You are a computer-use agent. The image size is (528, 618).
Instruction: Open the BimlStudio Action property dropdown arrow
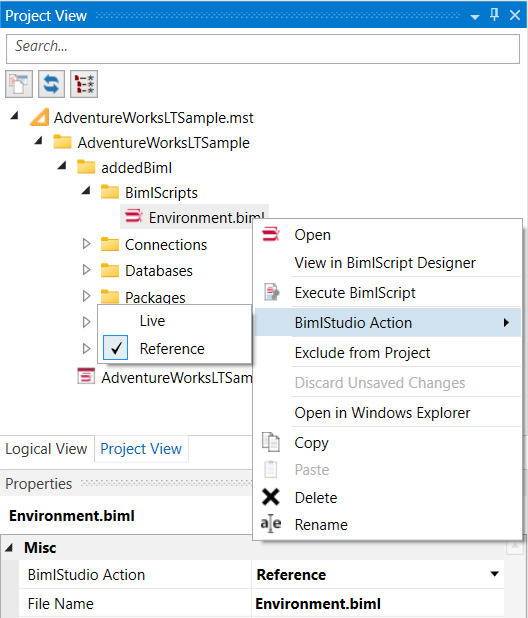(495, 574)
